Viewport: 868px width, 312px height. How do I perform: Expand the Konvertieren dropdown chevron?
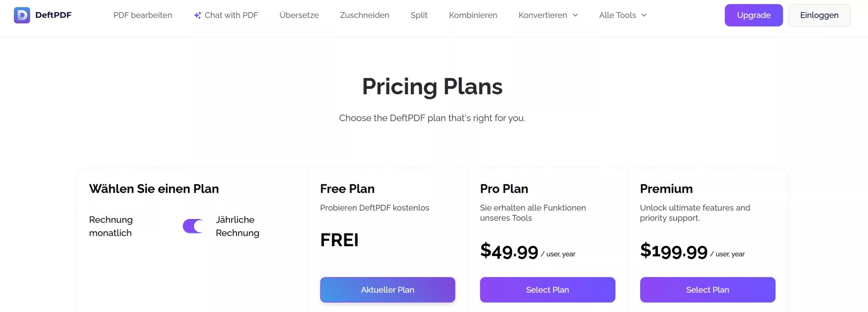[575, 15]
